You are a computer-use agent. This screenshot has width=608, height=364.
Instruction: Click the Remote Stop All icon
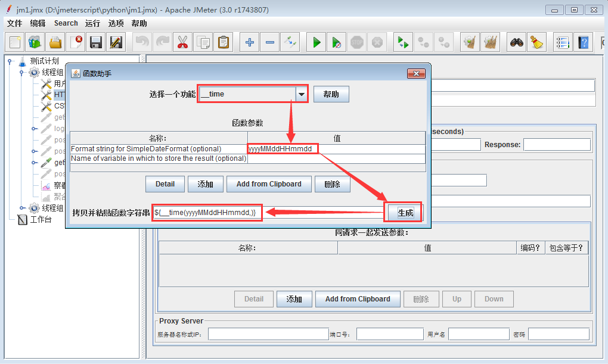(423, 42)
